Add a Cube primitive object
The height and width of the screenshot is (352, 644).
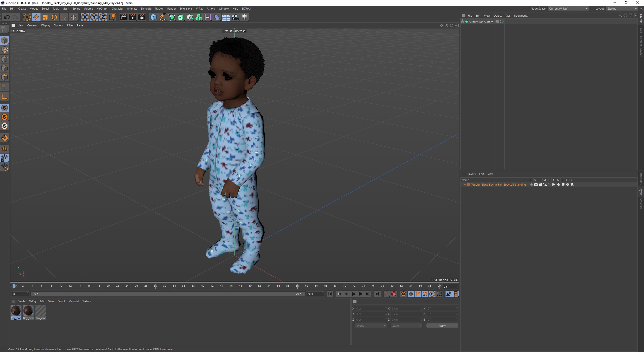click(x=153, y=17)
